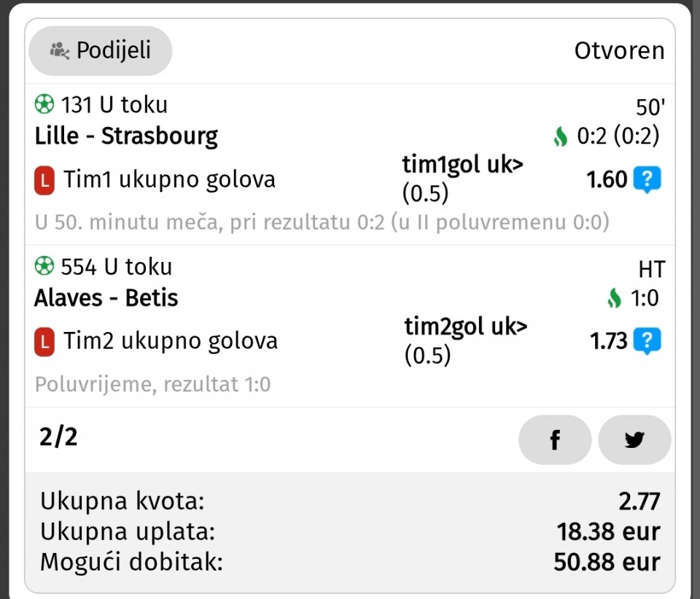The image size is (700, 599).
Task: Click the total odds value 2.77
Action: pyautogui.click(x=639, y=502)
